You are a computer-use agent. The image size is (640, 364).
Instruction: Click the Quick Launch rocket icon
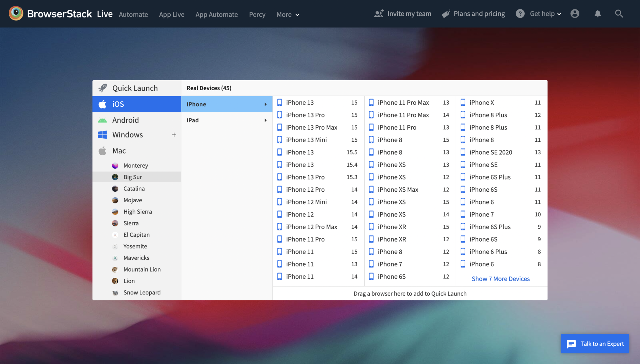(102, 88)
